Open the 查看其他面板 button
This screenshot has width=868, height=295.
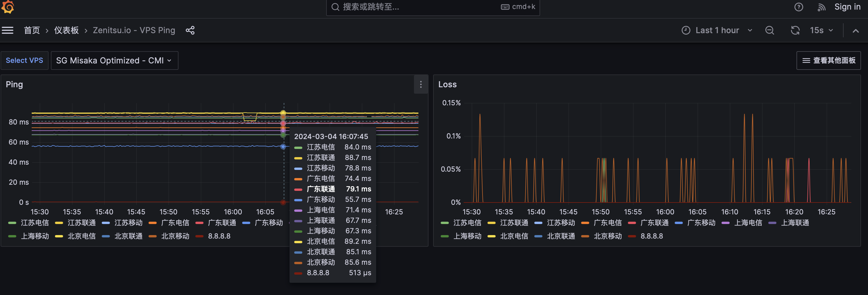pyautogui.click(x=828, y=60)
